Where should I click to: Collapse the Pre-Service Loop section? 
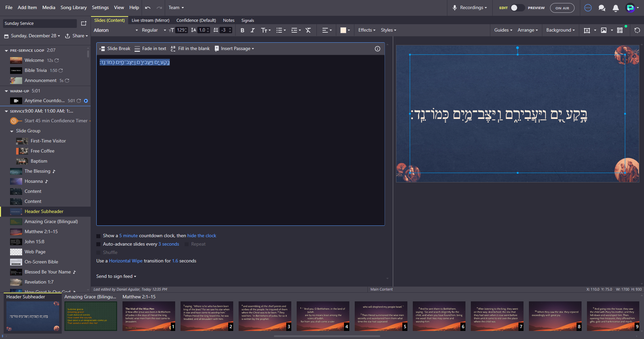(x=6, y=50)
